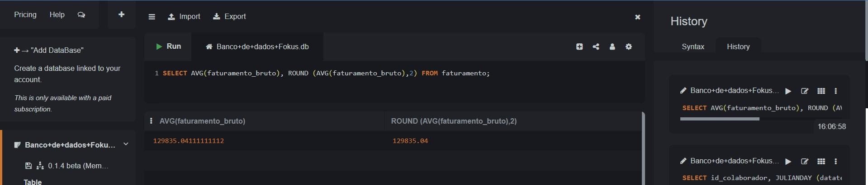Click the share query icon
This screenshot has height=185, width=868.
[596, 46]
